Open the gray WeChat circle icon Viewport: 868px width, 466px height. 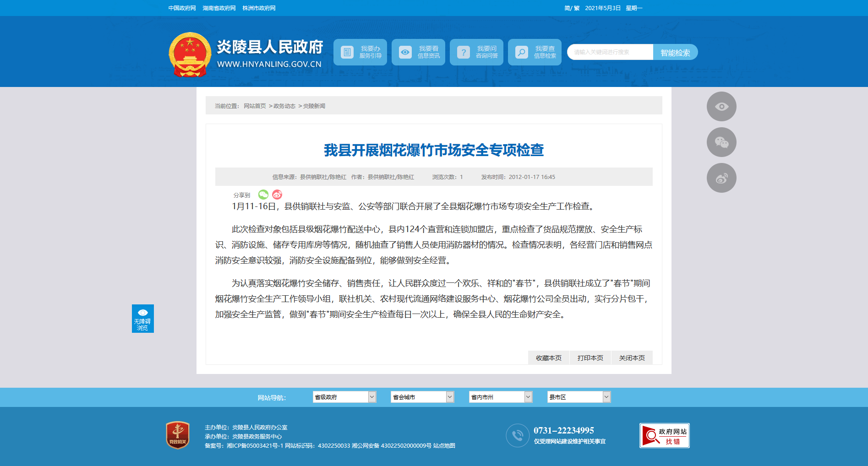[721, 142]
